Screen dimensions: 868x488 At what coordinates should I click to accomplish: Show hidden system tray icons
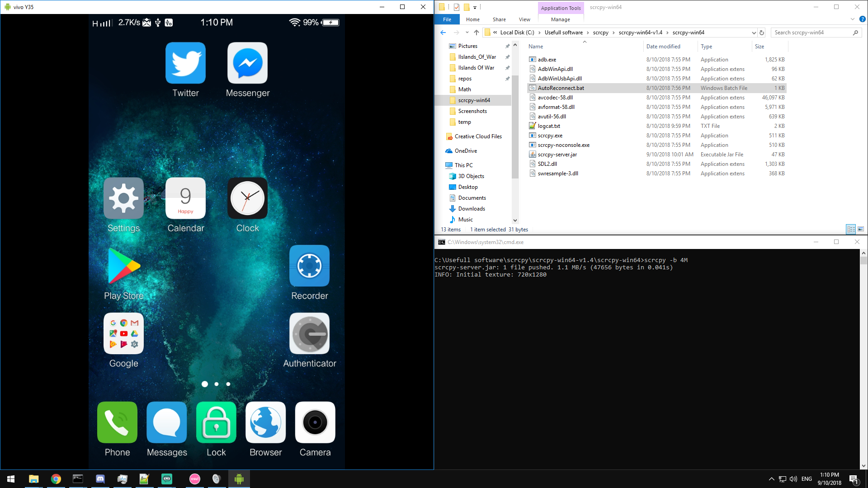pyautogui.click(x=772, y=479)
